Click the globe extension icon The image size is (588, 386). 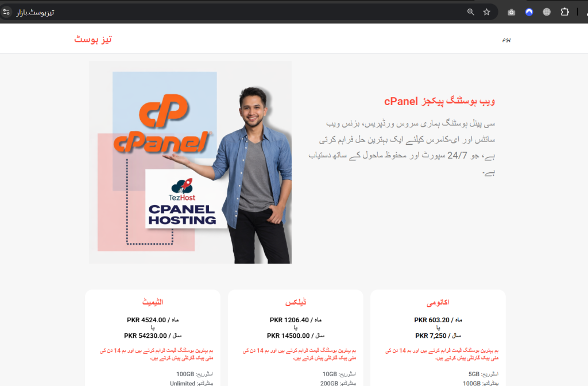pyautogui.click(x=547, y=12)
